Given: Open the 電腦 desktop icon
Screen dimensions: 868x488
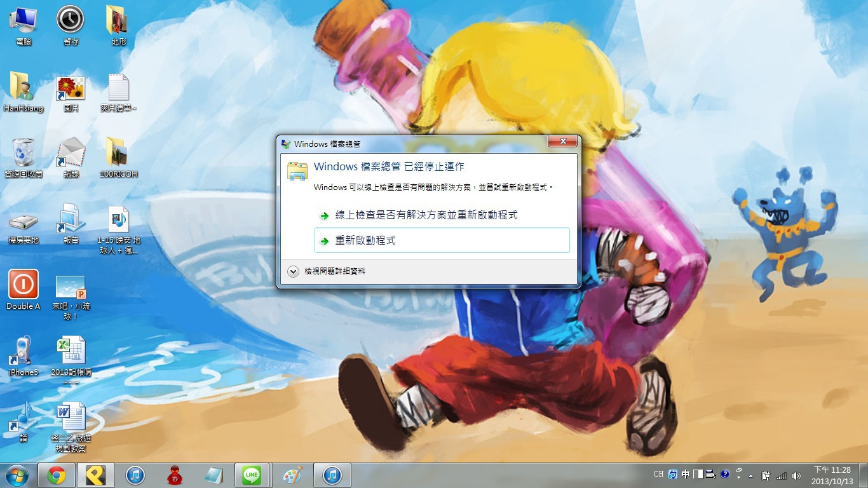Looking at the screenshot, I should 24,25.
